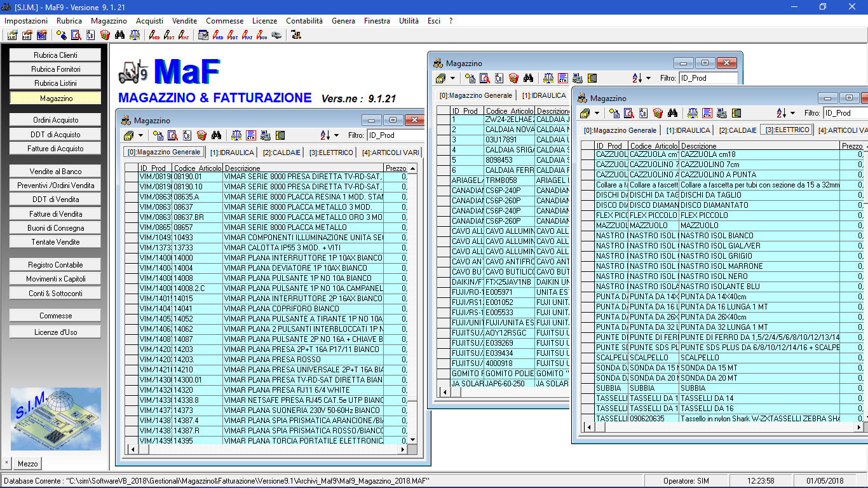Click the binoculars icon in main toolbar

[119, 35]
